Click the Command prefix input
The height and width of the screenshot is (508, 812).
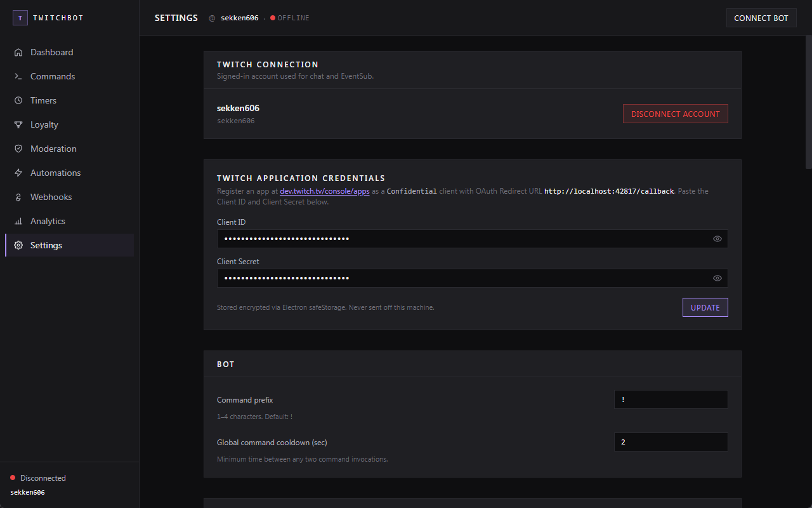click(671, 399)
